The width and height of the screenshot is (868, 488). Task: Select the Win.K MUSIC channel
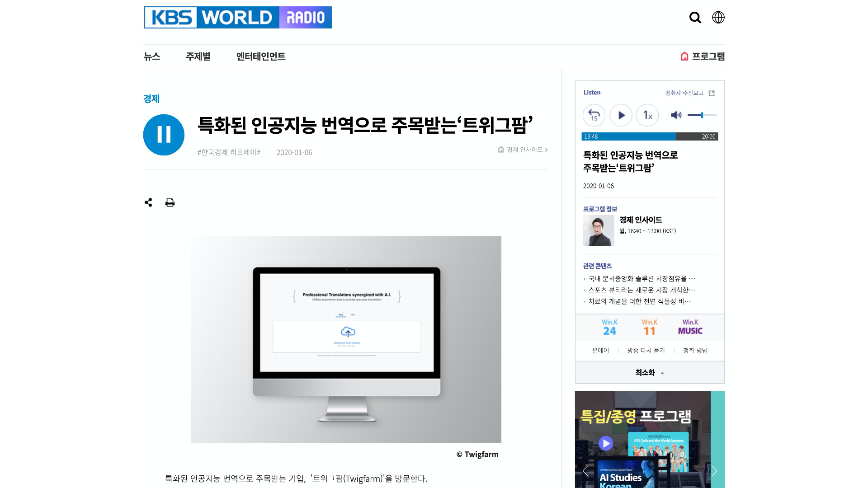(x=690, y=328)
